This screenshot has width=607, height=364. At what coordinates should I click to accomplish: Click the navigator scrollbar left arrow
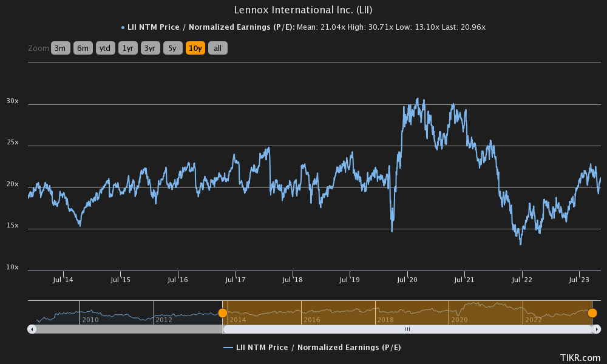pyautogui.click(x=32, y=329)
